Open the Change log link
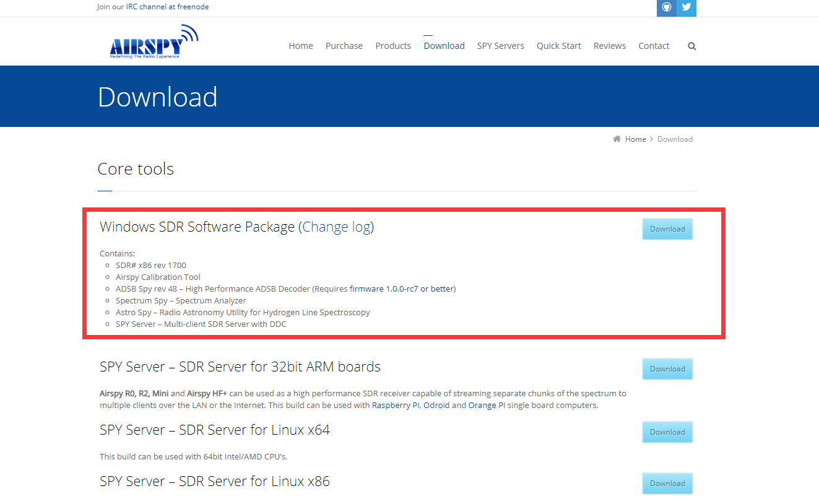Viewport: 819px width, 504px height. coord(336,227)
